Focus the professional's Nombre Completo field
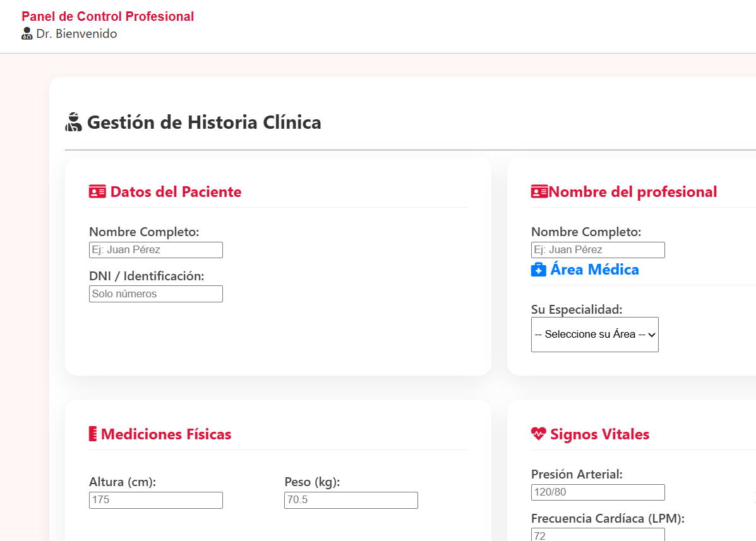Viewport: 756px width, 541px height. click(598, 250)
